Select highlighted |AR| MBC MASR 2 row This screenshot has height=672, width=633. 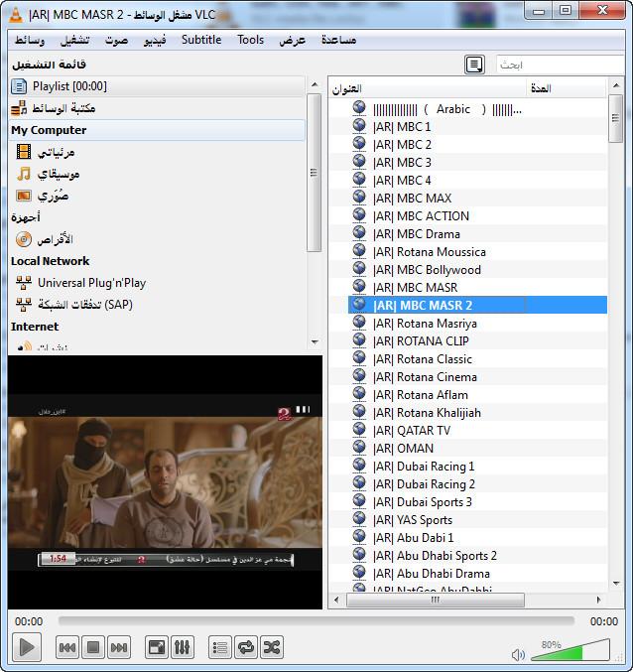coord(477,305)
